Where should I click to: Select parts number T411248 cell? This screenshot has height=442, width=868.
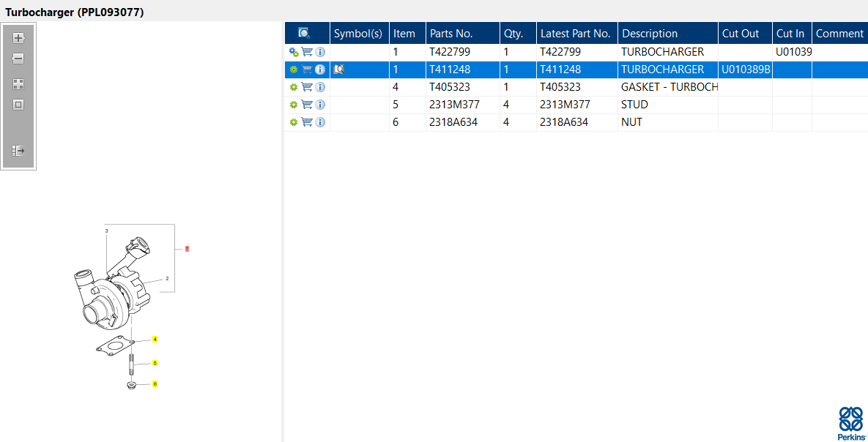pos(463,70)
